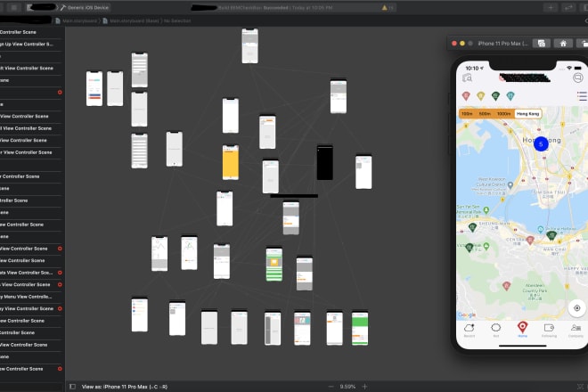Toggle the yellow pin filter icon

tap(481, 96)
